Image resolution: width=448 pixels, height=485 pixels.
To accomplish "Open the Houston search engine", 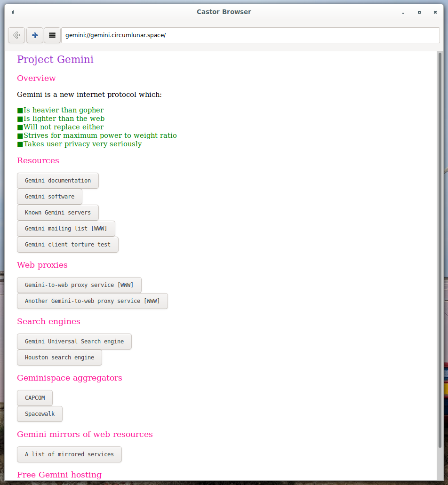I will (59, 358).
